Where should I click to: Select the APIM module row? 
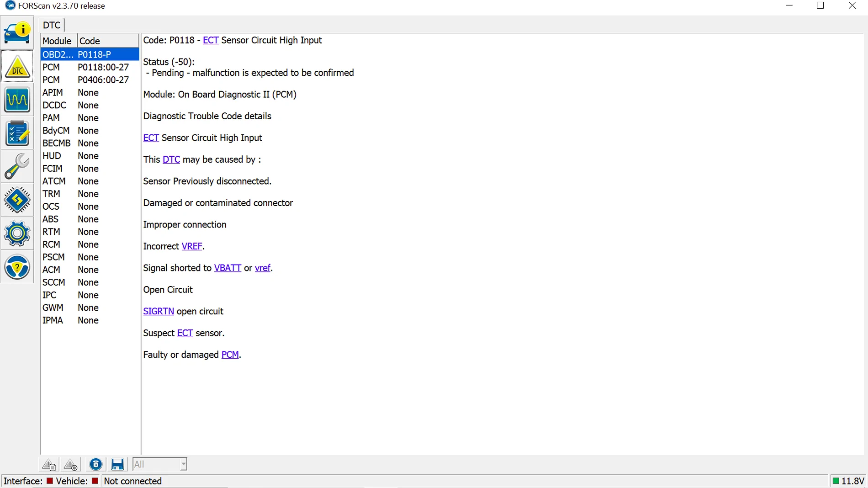(x=90, y=93)
